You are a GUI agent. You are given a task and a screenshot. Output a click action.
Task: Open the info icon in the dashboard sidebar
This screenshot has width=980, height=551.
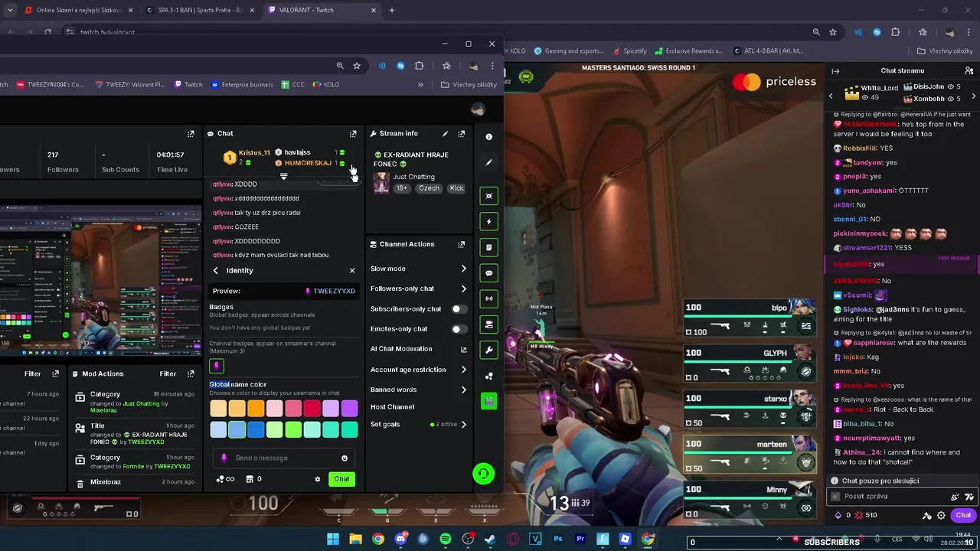click(488, 137)
